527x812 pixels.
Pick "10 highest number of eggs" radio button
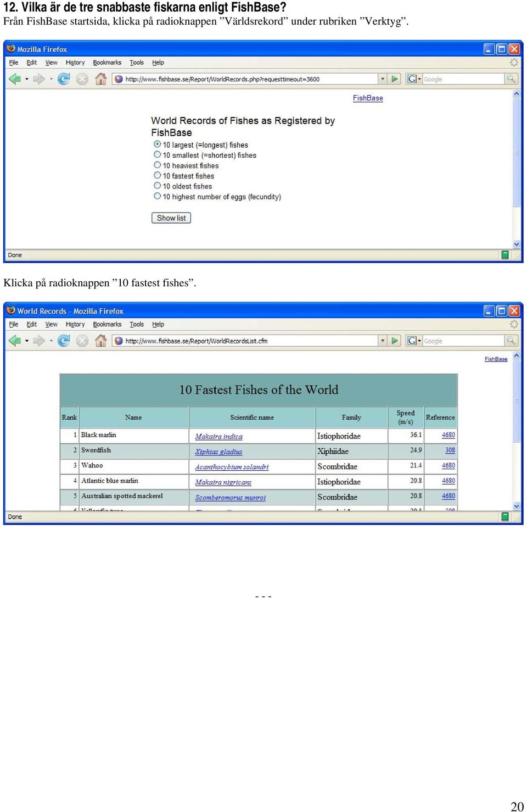tap(158, 196)
